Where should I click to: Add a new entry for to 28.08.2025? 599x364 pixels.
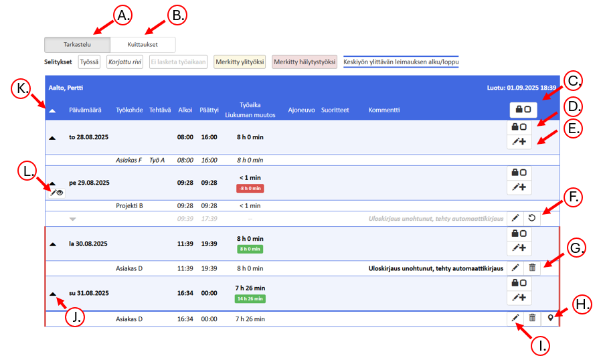[519, 142]
